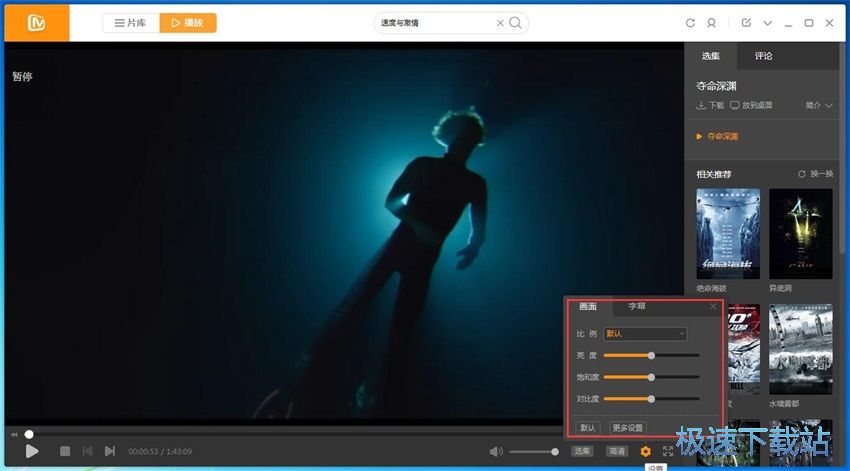Image resolution: width=850 pixels, height=471 pixels.
Task: Click the 选集 button in the player bar
Action: (582, 451)
